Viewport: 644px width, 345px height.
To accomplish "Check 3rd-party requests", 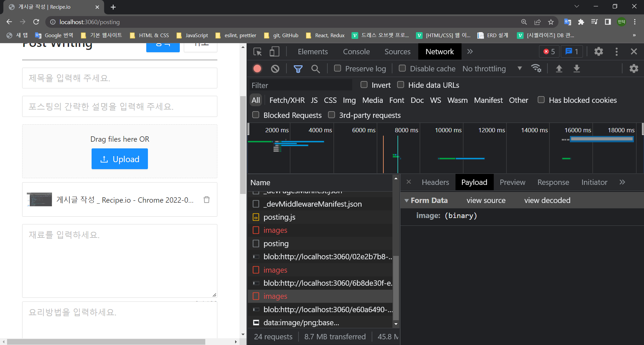I will pyautogui.click(x=331, y=115).
